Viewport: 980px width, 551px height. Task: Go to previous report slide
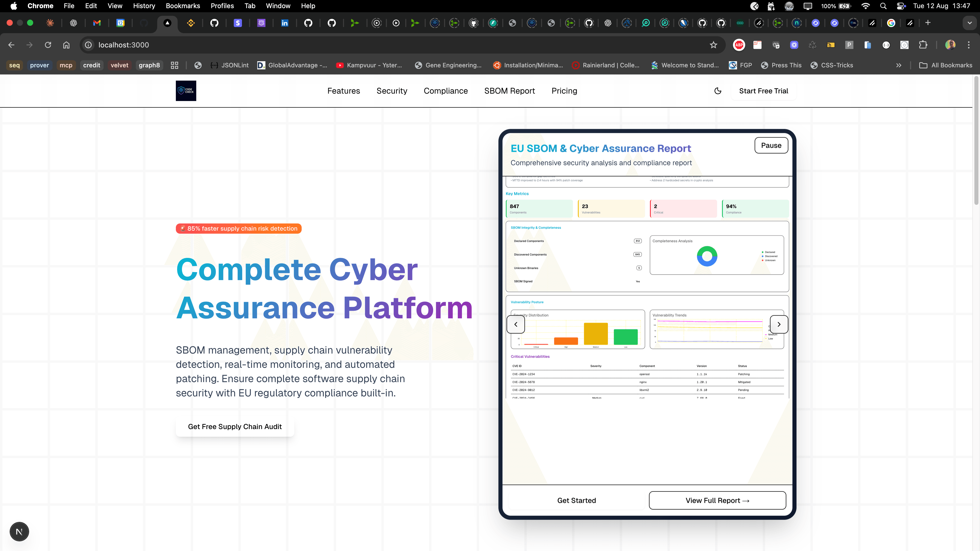point(516,324)
